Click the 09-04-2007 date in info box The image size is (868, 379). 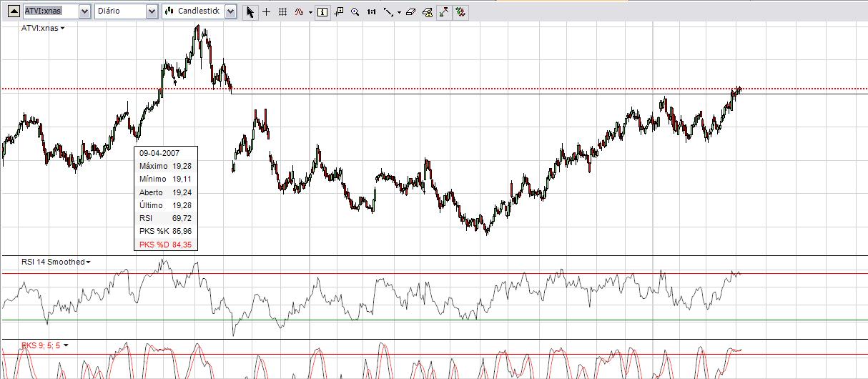pyautogui.click(x=159, y=153)
